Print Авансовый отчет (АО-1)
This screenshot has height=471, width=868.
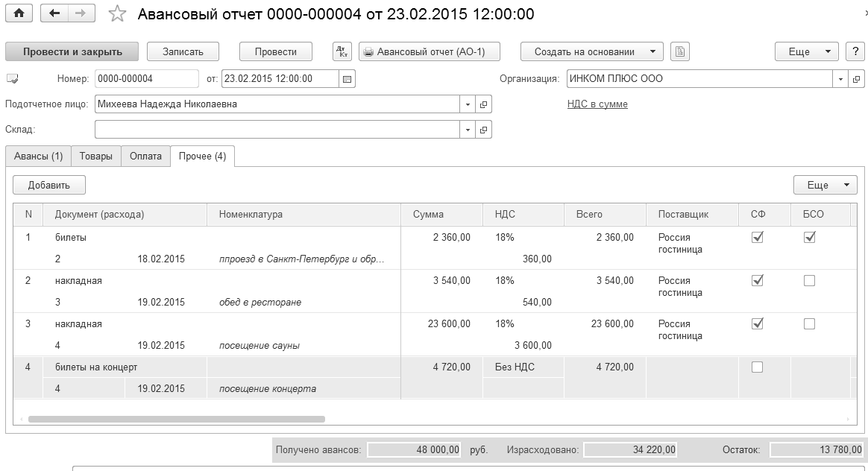430,51
